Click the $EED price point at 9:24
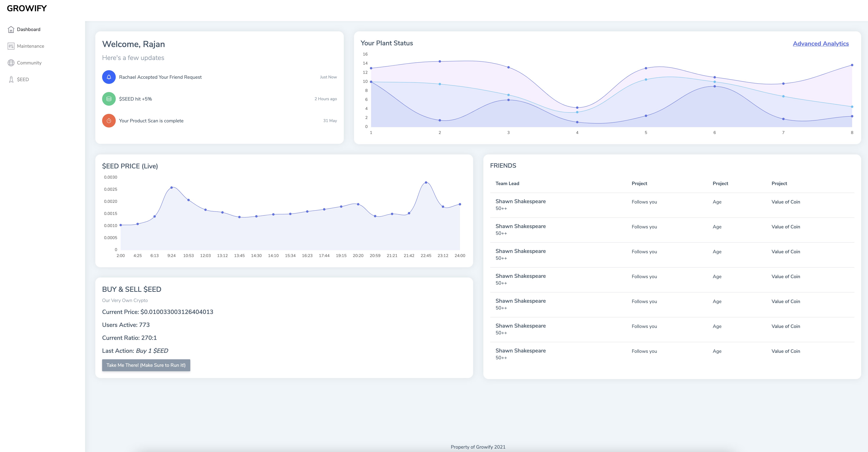The image size is (868, 452). pyautogui.click(x=172, y=187)
